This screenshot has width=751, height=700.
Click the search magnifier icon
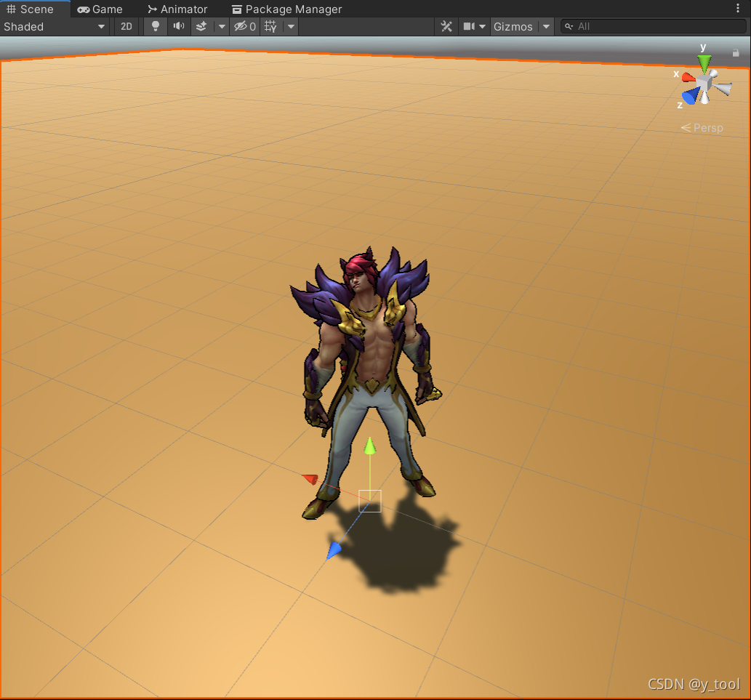pyautogui.click(x=569, y=26)
